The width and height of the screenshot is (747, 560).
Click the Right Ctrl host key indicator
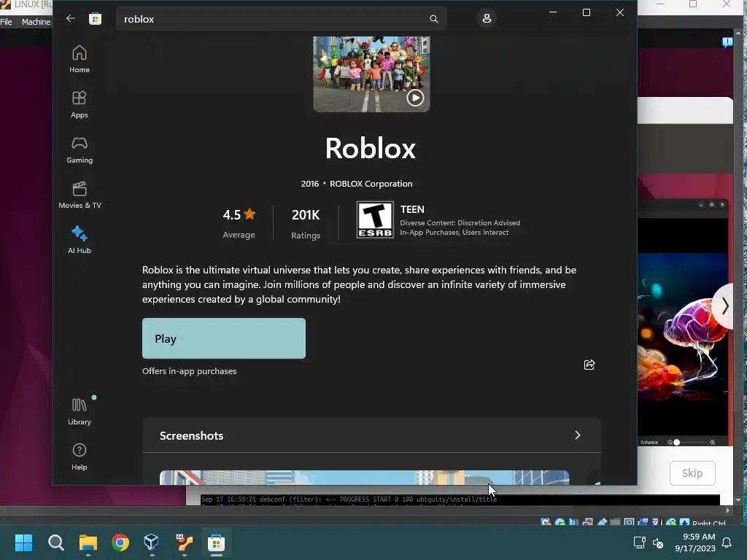click(709, 523)
